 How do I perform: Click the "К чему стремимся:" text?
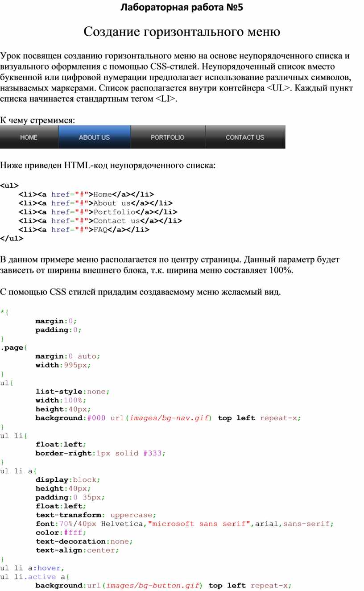(x=37, y=120)
